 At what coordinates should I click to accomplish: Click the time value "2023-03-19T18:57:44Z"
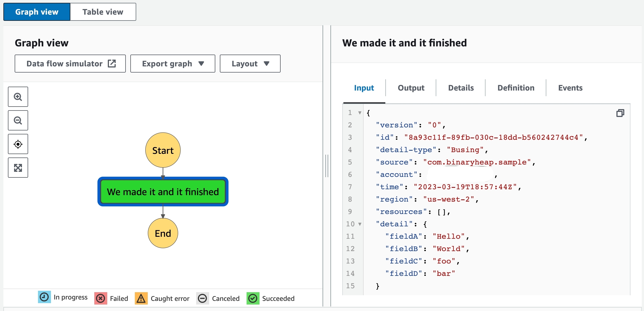[x=465, y=187]
